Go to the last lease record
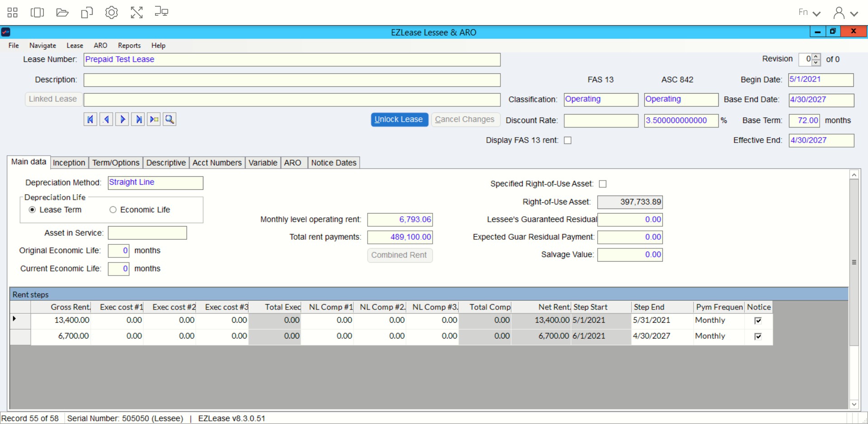The height and width of the screenshot is (424, 868). [138, 119]
